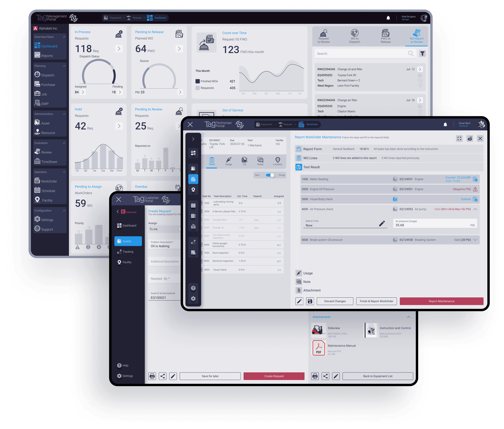Click the search magnifier icon in Search field

(411, 53)
